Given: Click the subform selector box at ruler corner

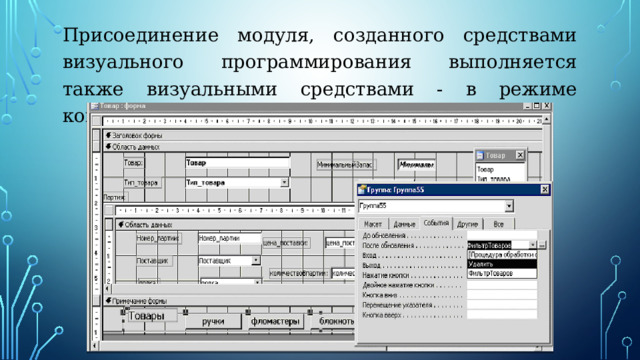Looking at the screenshot, I should [109, 210].
